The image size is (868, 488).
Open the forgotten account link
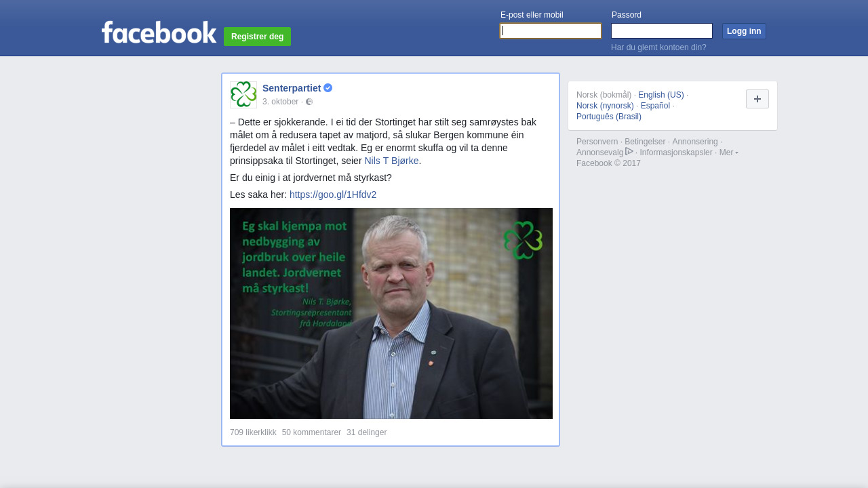coord(658,47)
